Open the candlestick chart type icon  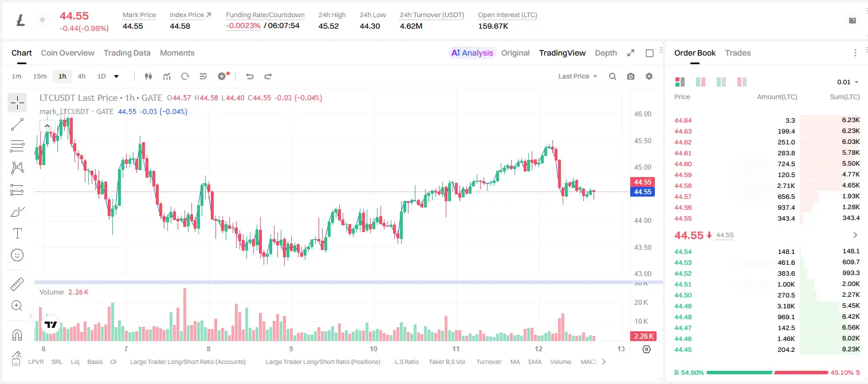tap(148, 76)
